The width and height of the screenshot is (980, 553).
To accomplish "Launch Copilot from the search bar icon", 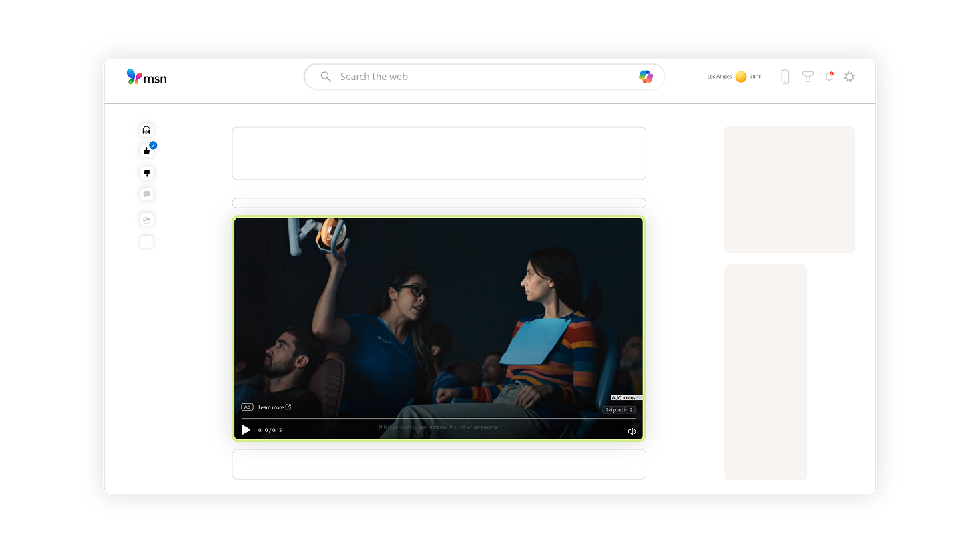I will coord(645,77).
